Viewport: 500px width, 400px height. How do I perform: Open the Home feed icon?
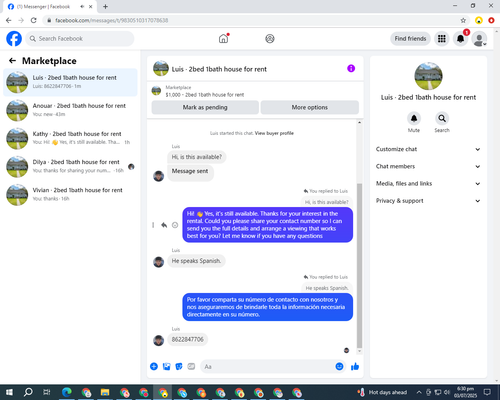pyautogui.click(x=223, y=39)
